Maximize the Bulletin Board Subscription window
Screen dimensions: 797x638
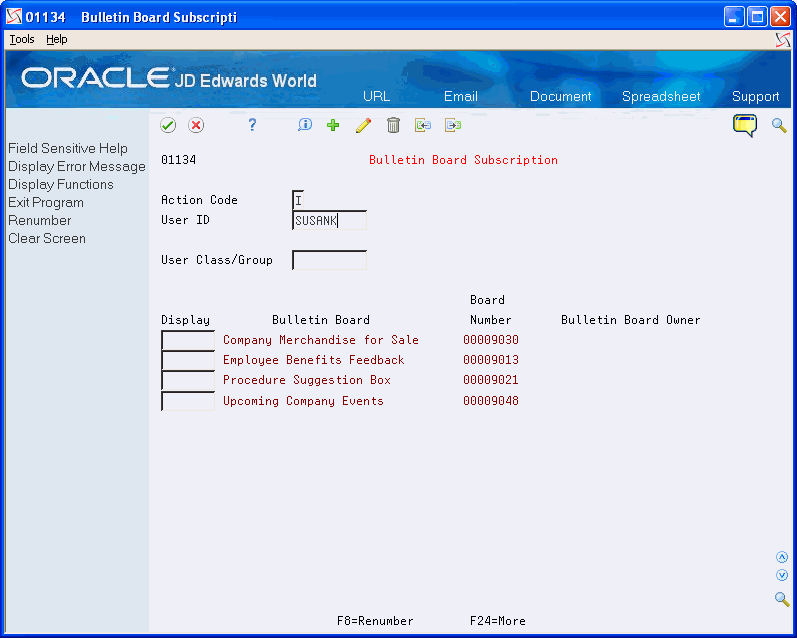point(757,17)
